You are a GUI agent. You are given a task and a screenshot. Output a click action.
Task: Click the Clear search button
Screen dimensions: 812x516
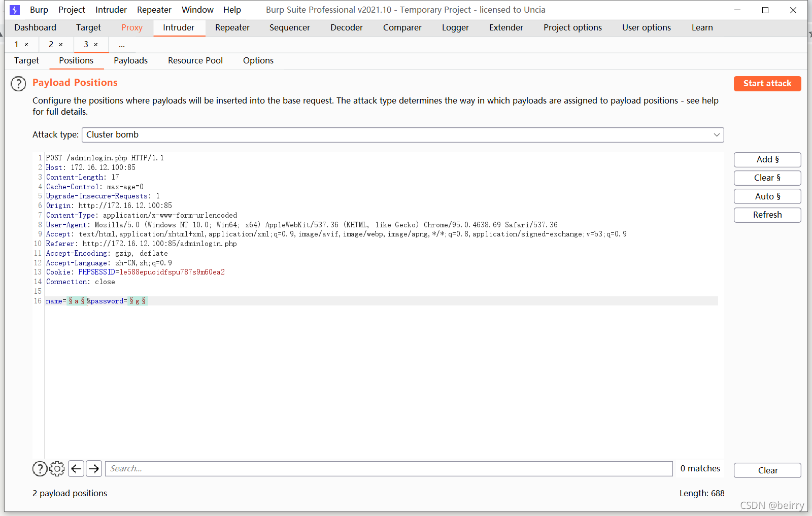pos(767,471)
